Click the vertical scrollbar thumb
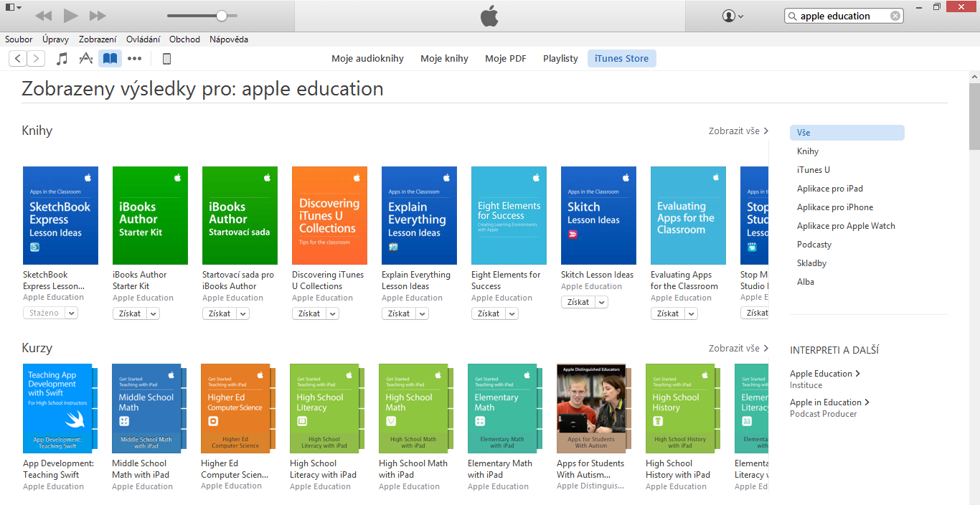This screenshot has height=505, width=980. point(974,116)
